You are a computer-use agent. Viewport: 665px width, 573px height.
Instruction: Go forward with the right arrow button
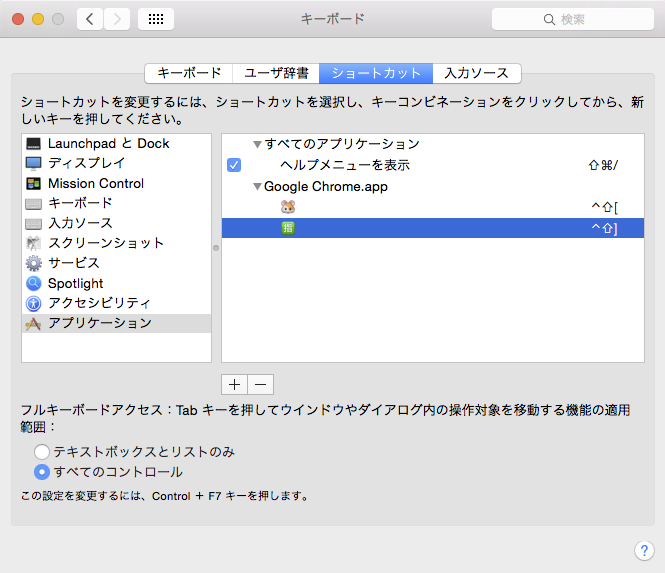click(x=117, y=19)
